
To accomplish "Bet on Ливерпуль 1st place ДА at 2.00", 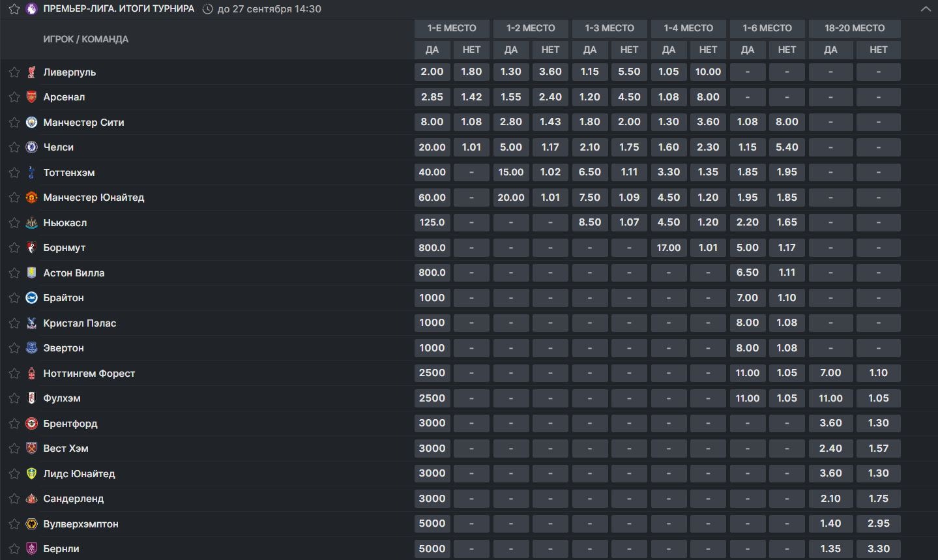I will [432, 72].
